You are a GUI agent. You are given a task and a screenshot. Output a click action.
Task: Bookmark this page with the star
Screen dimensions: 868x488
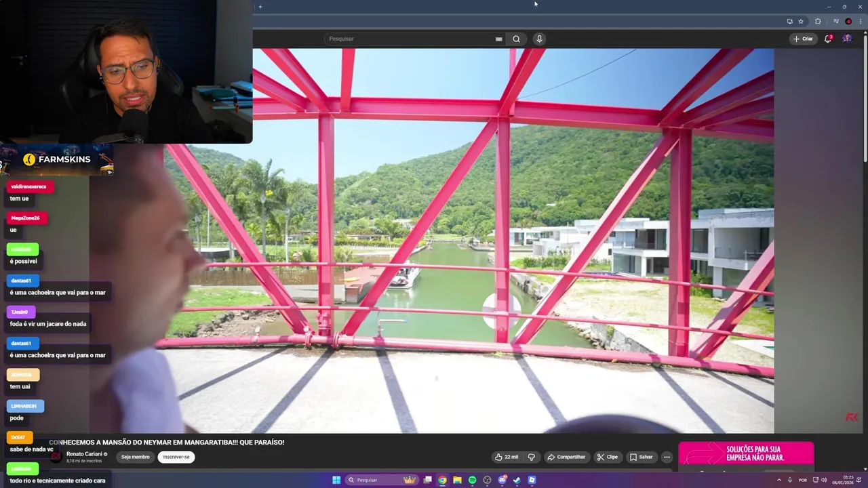tap(801, 21)
